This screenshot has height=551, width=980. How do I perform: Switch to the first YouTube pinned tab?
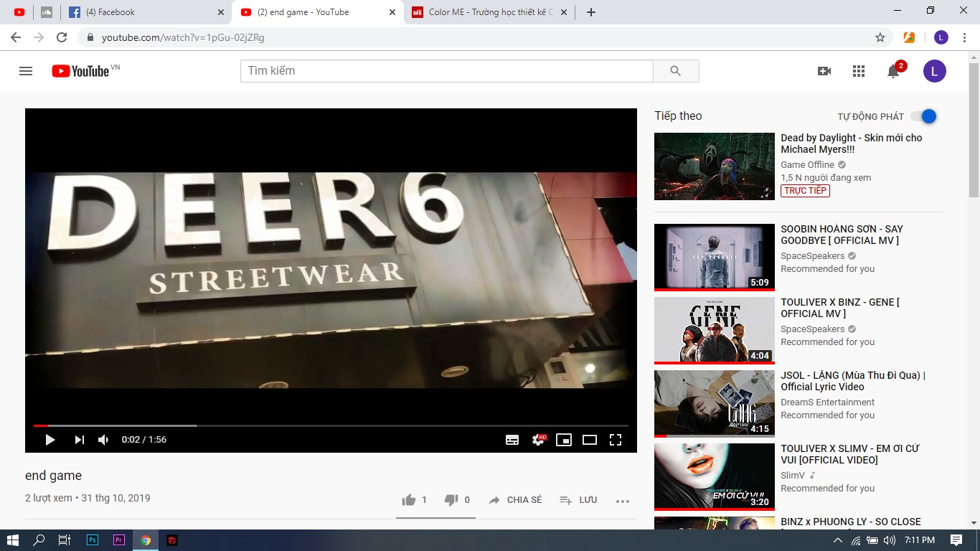pos(19,12)
